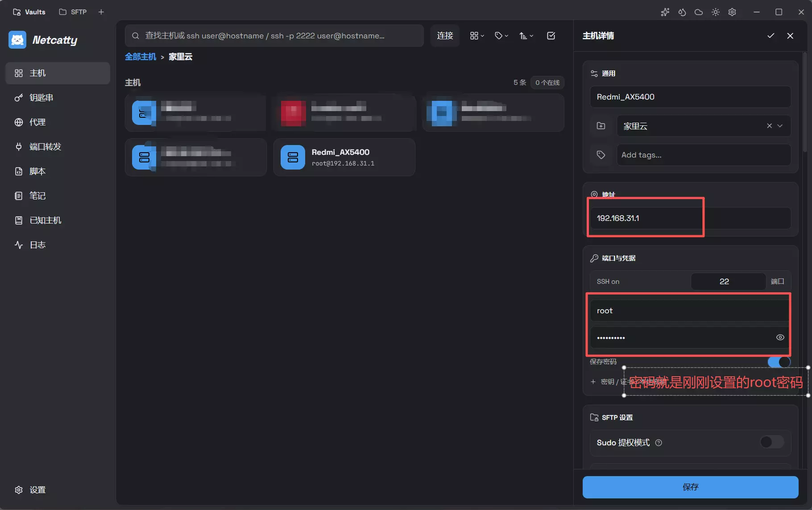Show password with the eye icon

click(780, 337)
